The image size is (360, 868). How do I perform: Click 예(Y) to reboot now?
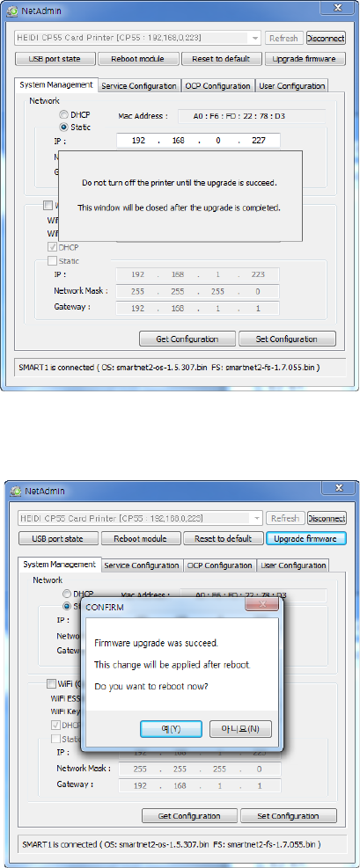pyautogui.click(x=171, y=728)
